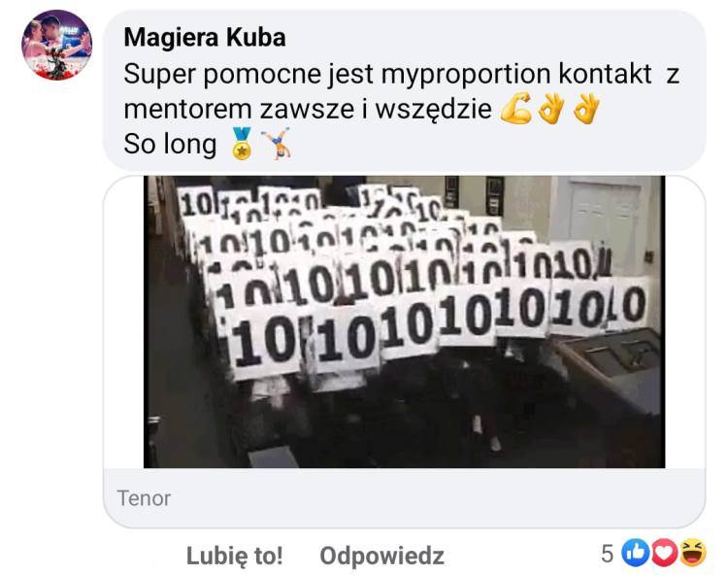The height and width of the screenshot is (576, 728).
Task: Click the word myproportion in the comment
Action: tap(466, 75)
